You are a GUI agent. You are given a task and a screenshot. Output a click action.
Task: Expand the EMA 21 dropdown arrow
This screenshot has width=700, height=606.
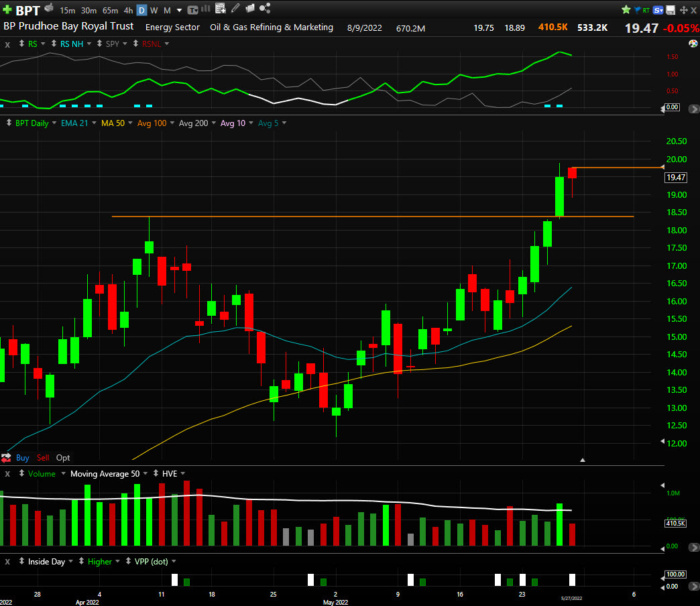pyautogui.click(x=94, y=123)
